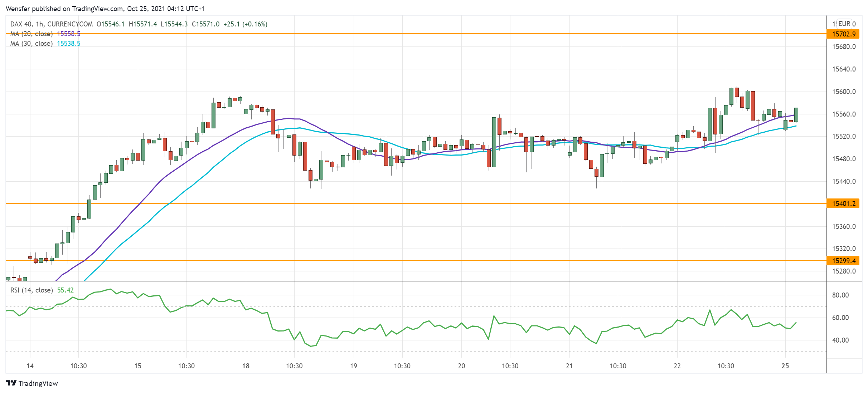Click the MA (30, close) indicator legend
The image size is (868, 393).
pos(31,43)
